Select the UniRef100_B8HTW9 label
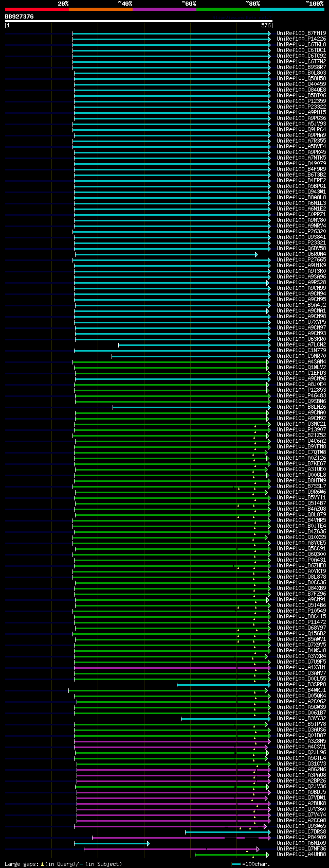 [301, 480]
